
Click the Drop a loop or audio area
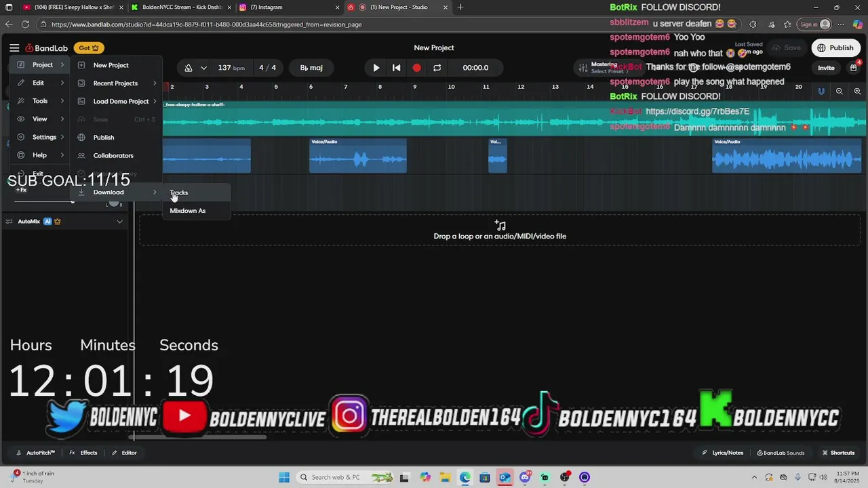[500, 230]
